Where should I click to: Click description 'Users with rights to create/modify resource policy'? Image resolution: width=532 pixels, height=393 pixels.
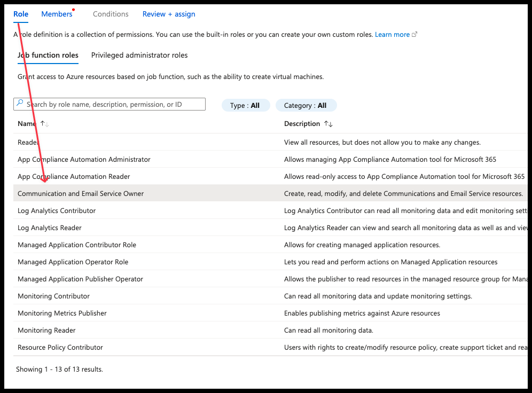click(x=405, y=348)
